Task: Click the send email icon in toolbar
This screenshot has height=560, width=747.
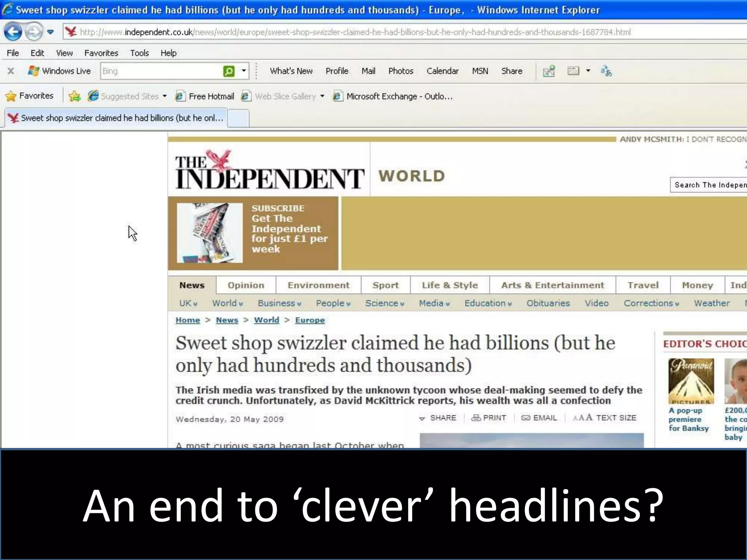Action: tap(549, 71)
